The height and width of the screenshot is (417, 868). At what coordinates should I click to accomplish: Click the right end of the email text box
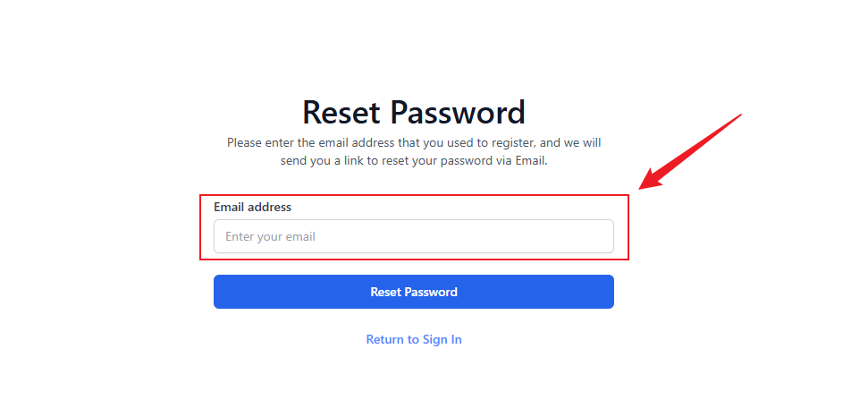[603, 236]
